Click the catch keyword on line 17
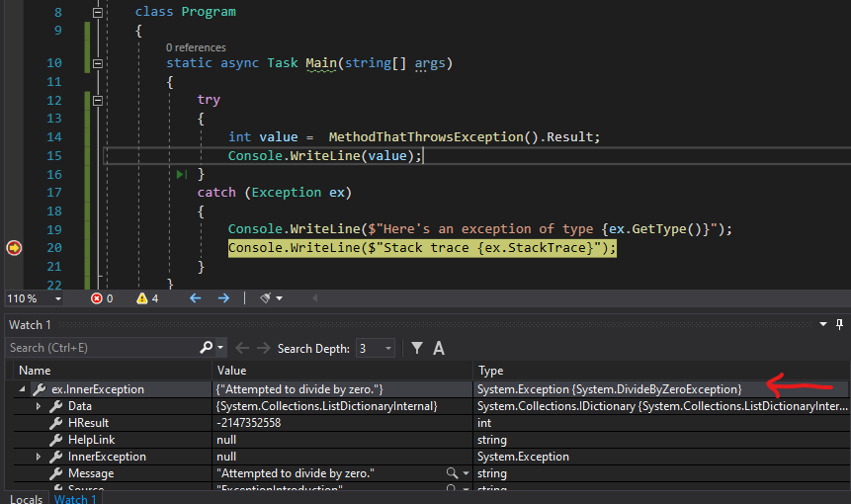 (x=216, y=192)
